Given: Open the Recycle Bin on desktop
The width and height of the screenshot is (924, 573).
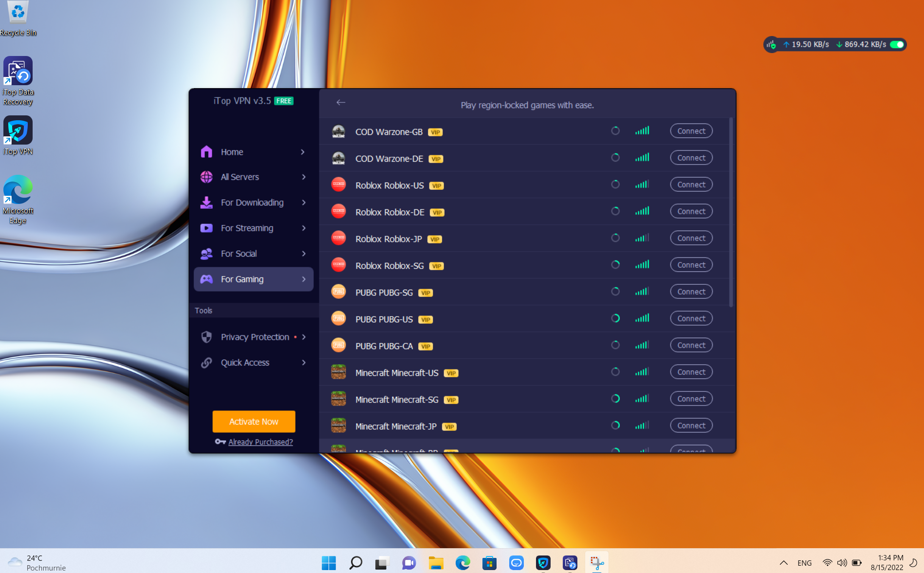Looking at the screenshot, I should click(x=18, y=18).
